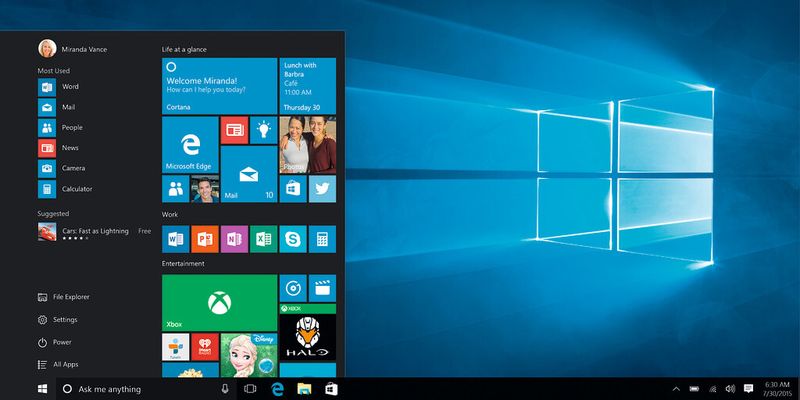
Task: Click the Work group title
Action: coord(170,214)
